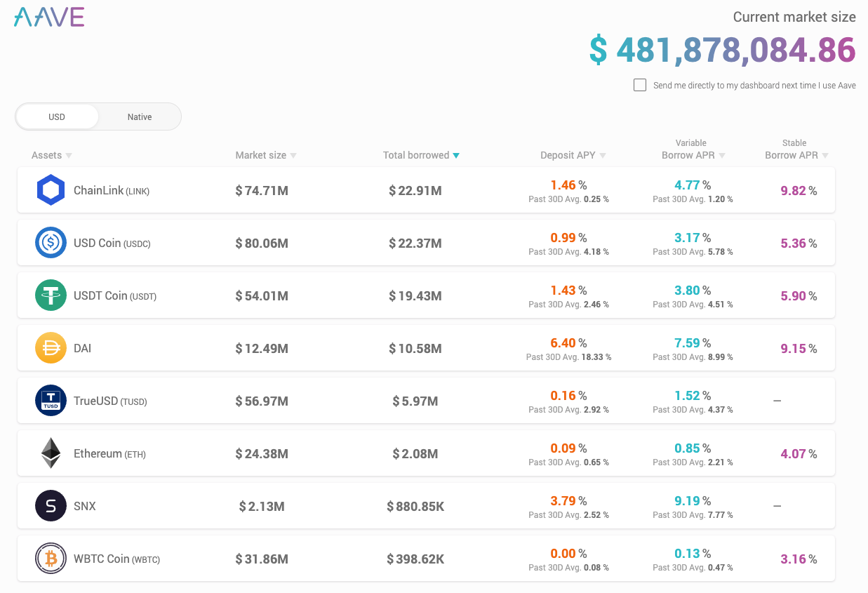Click DAI total borrowed $10.58M

click(415, 348)
